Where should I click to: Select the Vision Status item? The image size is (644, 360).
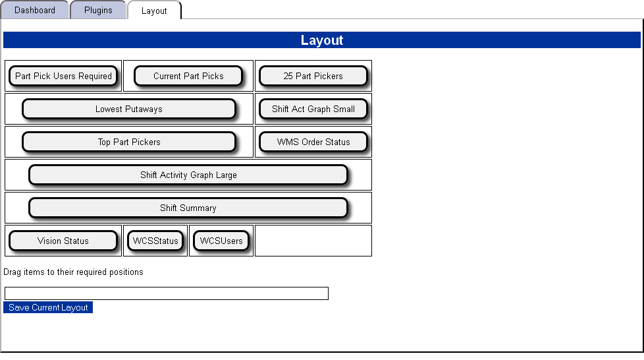[63, 241]
